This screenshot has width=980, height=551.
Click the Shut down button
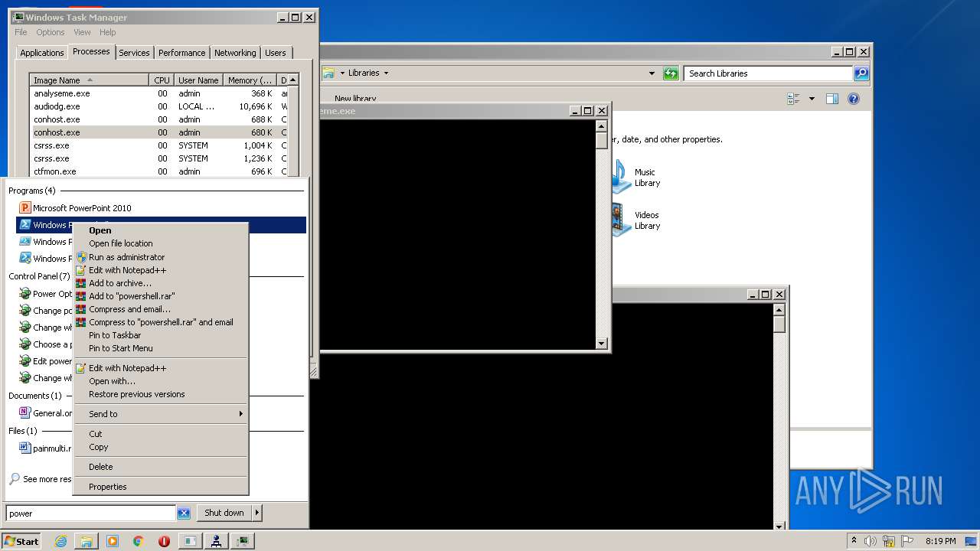pos(224,514)
